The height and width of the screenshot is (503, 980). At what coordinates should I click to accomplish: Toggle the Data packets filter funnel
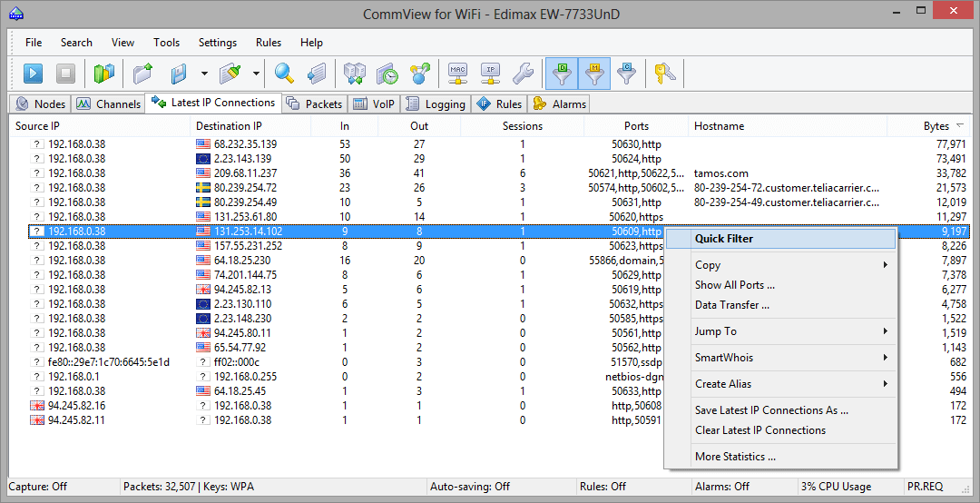pos(562,74)
